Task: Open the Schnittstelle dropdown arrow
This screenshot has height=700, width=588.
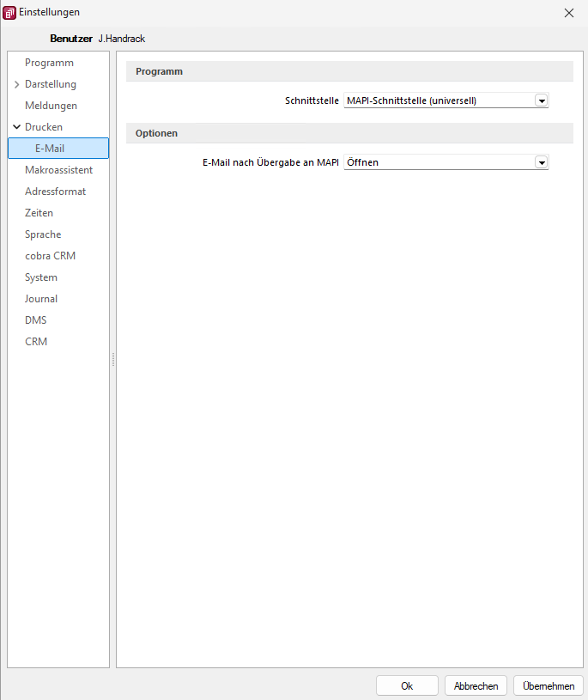Action: 541,100
